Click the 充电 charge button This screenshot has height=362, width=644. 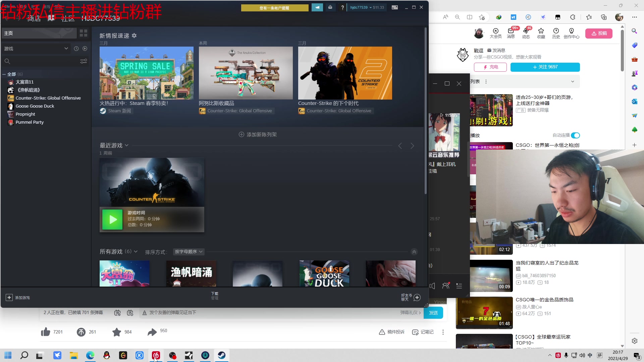tap(490, 67)
